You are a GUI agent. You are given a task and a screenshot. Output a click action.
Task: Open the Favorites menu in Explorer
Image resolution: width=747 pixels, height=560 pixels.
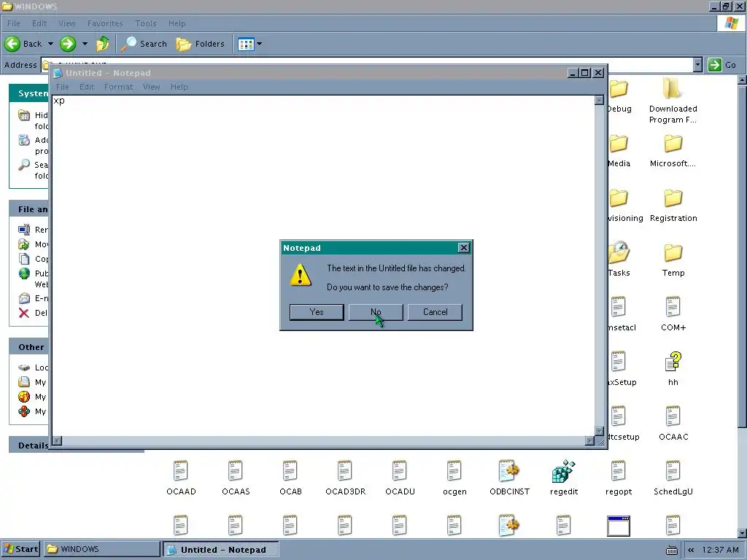(x=105, y=23)
